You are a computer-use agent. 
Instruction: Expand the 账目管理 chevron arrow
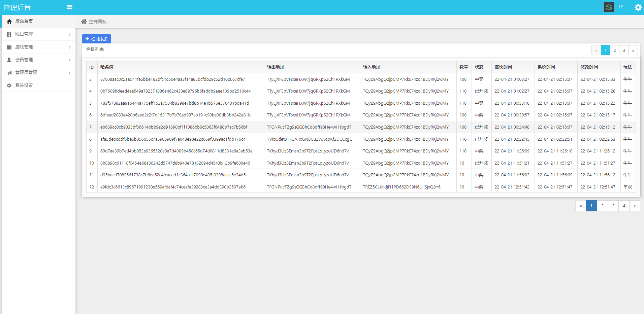(x=70, y=35)
